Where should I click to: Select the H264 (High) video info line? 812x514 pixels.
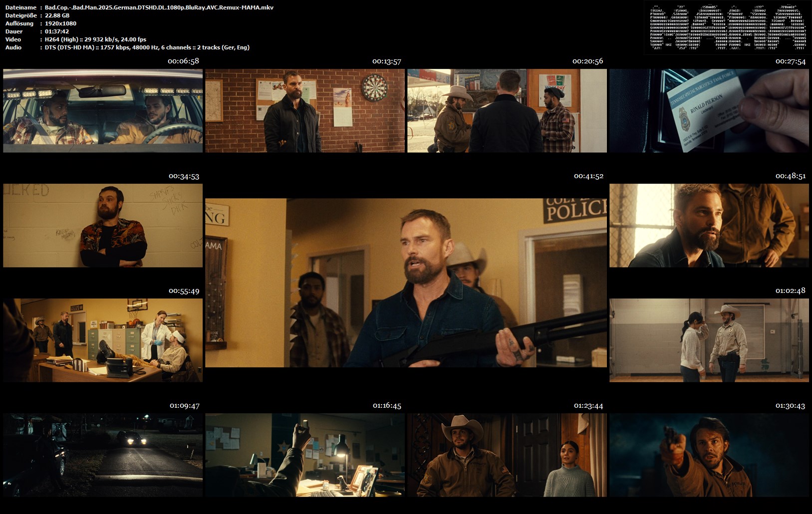pyautogui.click(x=95, y=39)
